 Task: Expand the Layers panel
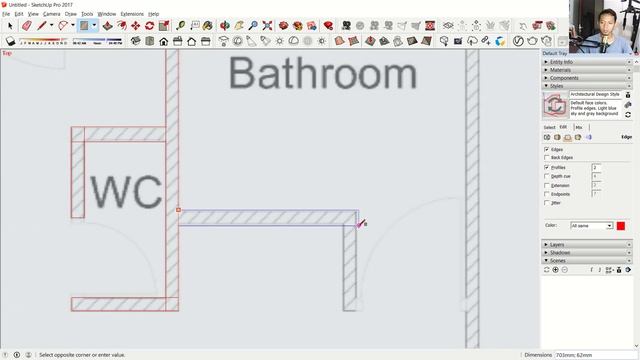click(x=587, y=244)
